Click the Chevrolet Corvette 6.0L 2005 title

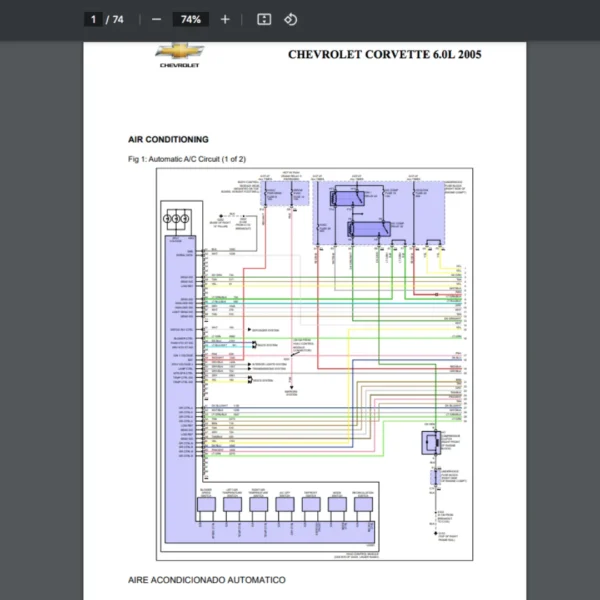[384, 54]
